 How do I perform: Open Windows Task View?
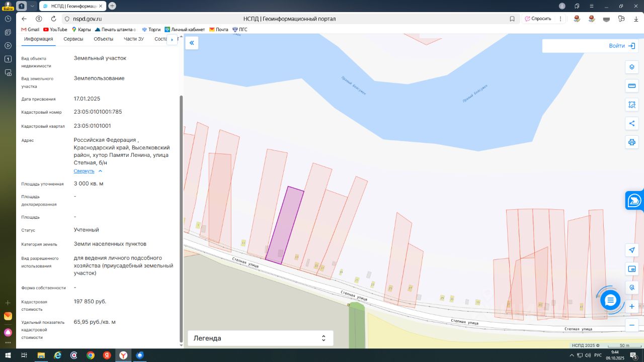pyautogui.click(x=24, y=355)
